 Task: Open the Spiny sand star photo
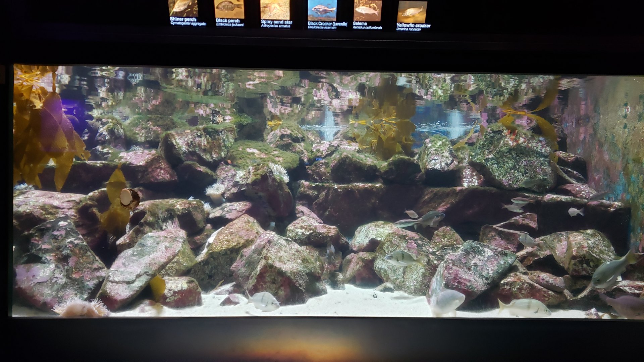point(275,9)
